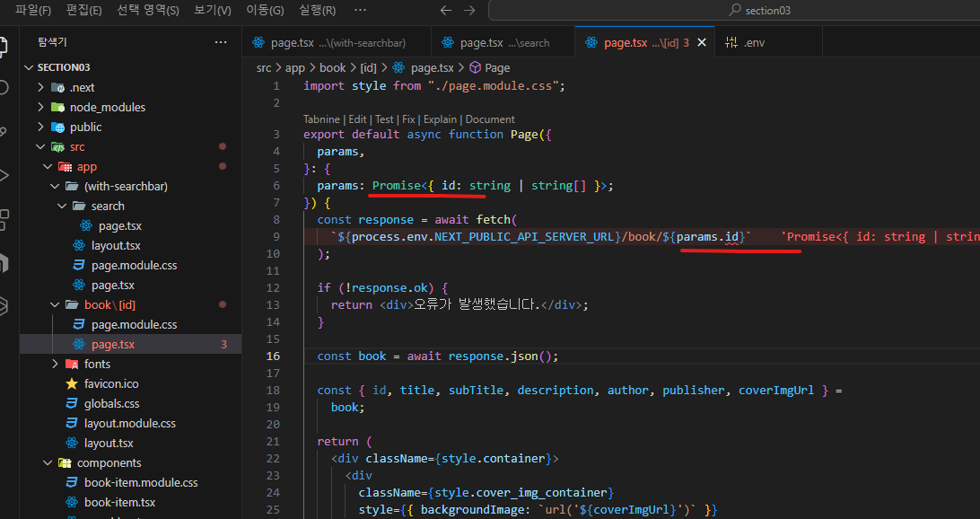
Task: Click the Explain code lens link
Action: point(440,119)
